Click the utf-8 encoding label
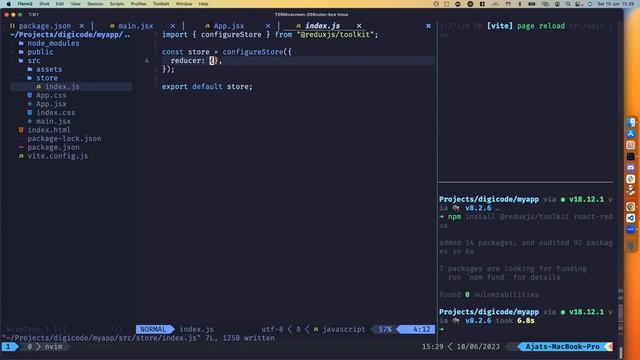 pos(272,329)
